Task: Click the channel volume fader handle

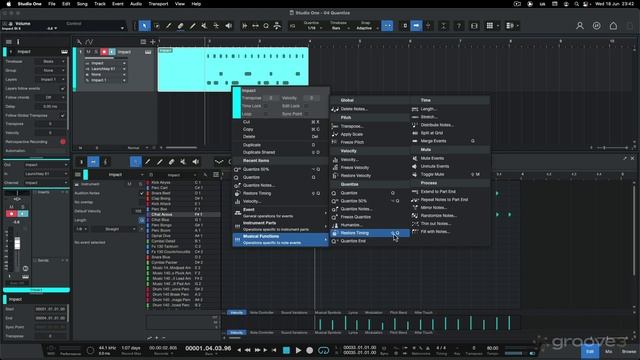Action: point(17,244)
